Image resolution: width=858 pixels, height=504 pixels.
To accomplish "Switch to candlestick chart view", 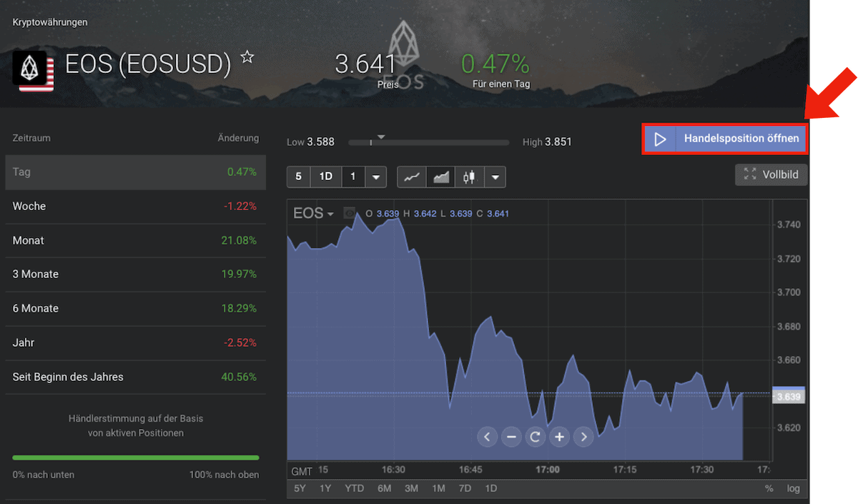I will 469,176.
